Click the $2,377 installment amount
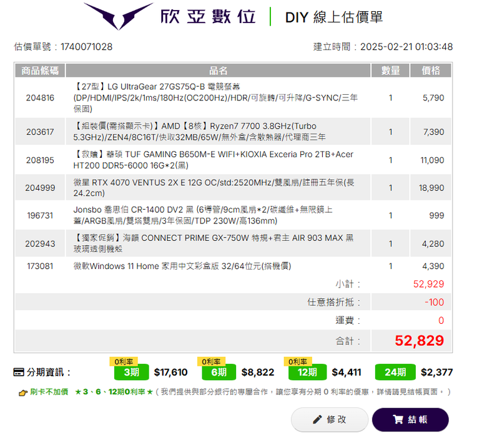 pos(437,372)
